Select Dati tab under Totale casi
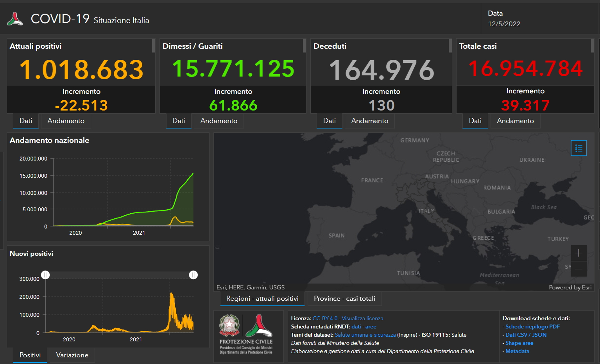Image resolution: width=600 pixels, height=364 pixels. click(475, 121)
